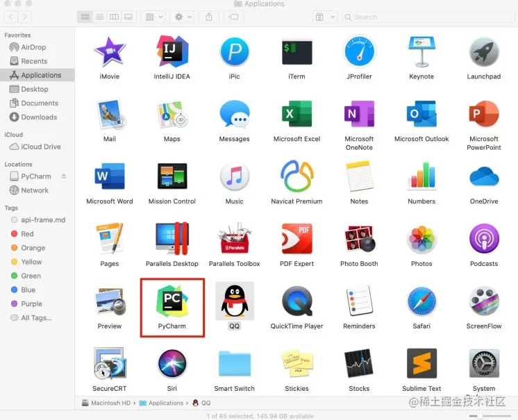Click the QQ penguin icon

coord(235,301)
